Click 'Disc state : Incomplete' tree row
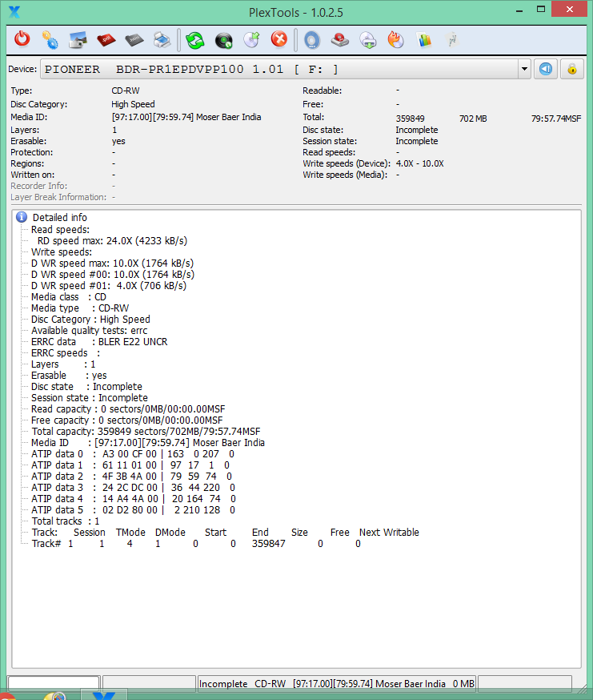The height and width of the screenshot is (700, 593). click(x=86, y=387)
